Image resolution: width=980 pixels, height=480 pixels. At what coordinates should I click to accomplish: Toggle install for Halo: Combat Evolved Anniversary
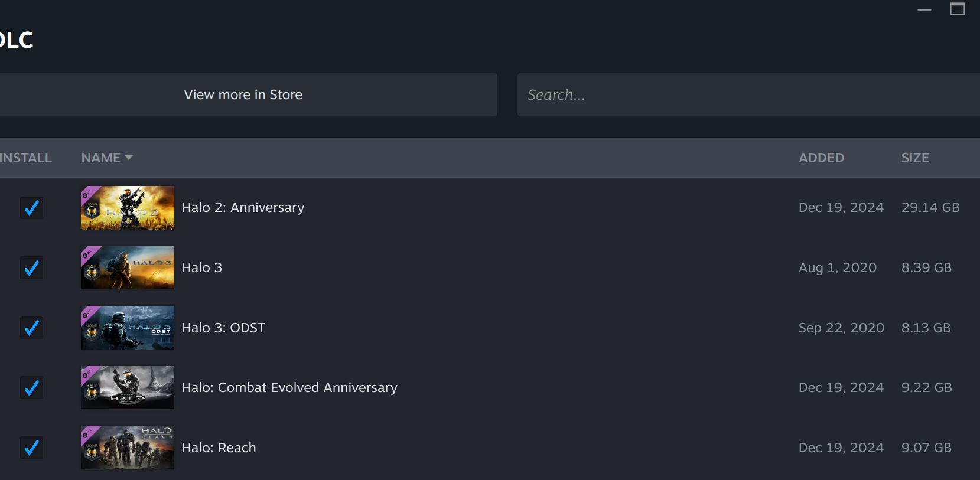click(x=32, y=388)
